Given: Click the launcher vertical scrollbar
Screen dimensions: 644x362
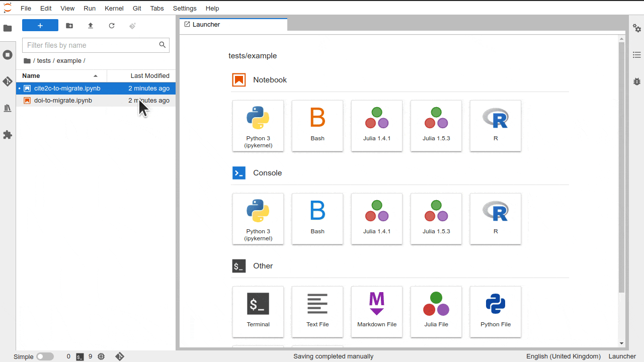Looking at the screenshot, I should [621, 167].
